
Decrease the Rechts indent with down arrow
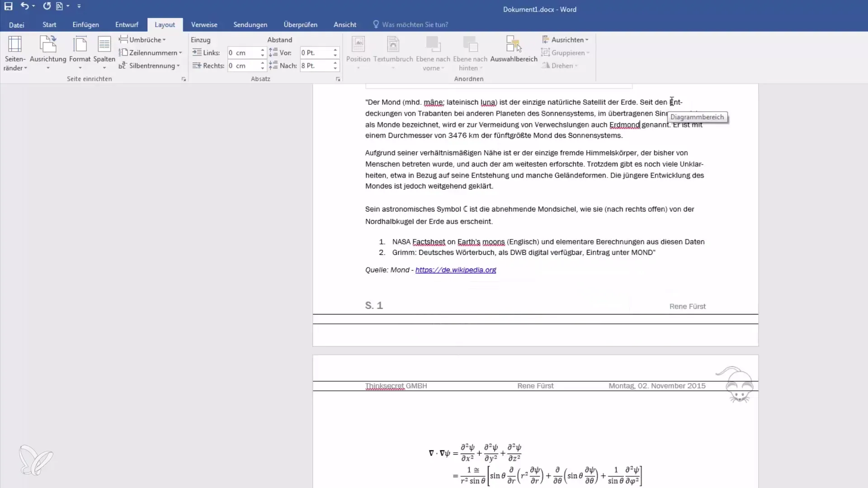(262, 69)
